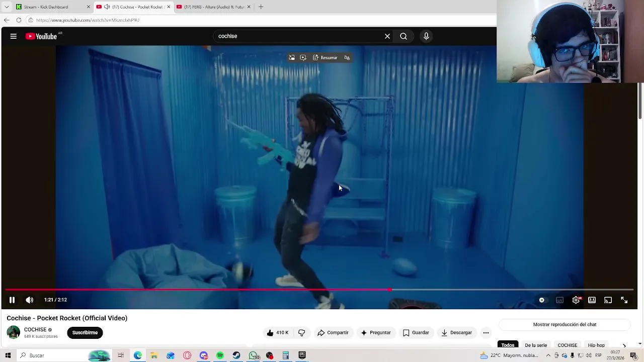Viewport: 644px width, 362px height.
Task: Mute the tab with its speaker icon
Action: [x=107, y=7]
